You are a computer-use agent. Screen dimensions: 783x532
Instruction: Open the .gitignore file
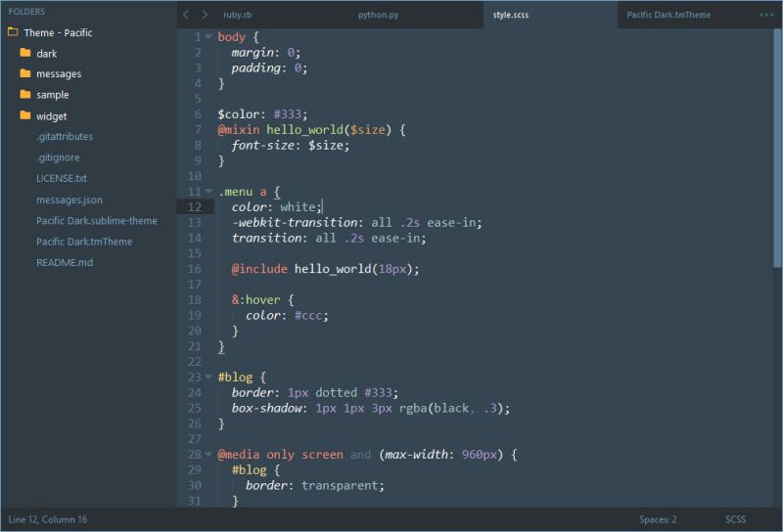pyautogui.click(x=58, y=157)
